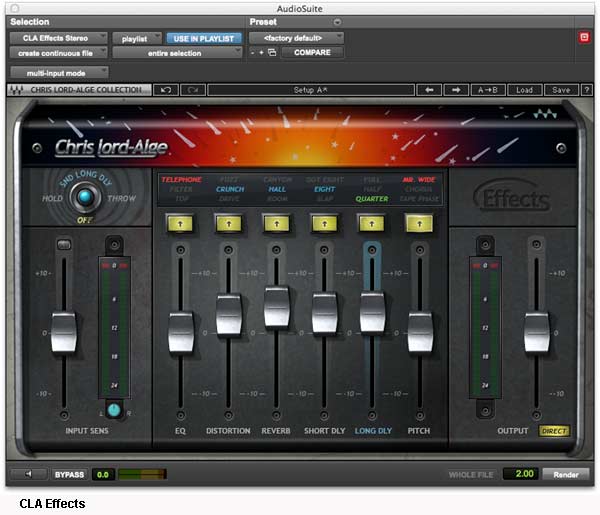Image resolution: width=600 pixels, height=515 pixels.
Task: Click the Save button
Action: pos(561,90)
